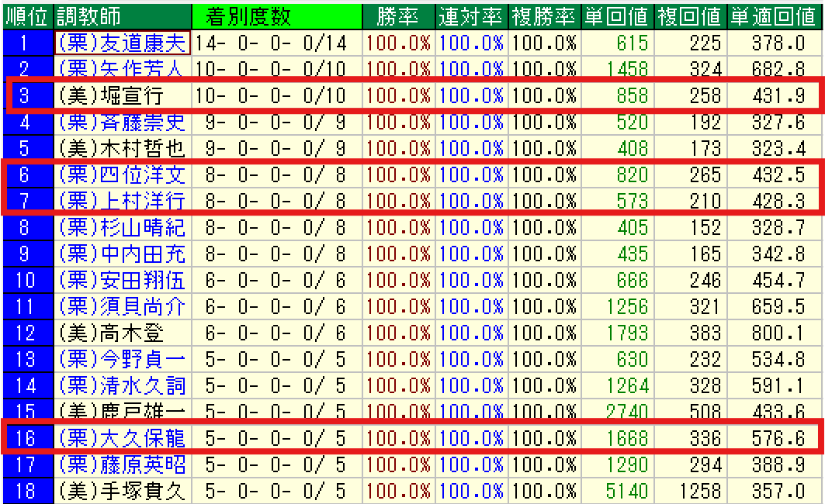This screenshot has width=825, height=504.
Task: Click the 複勝率 column header
Action: click(x=544, y=16)
